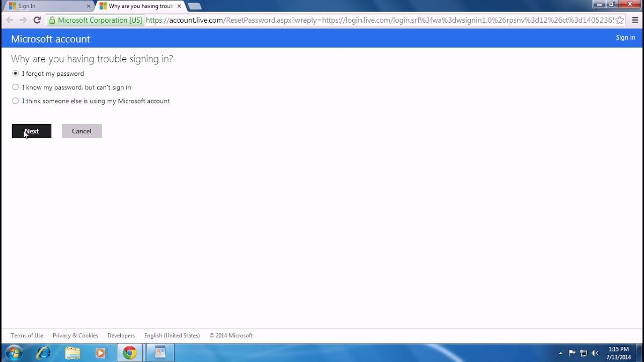
Task: Open the Action Center flag icon
Action: 572,353
